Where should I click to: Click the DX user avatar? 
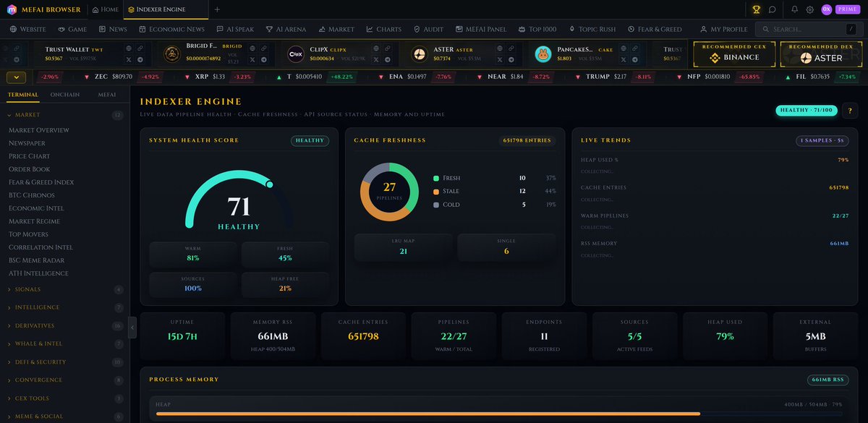[x=826, y=9]
